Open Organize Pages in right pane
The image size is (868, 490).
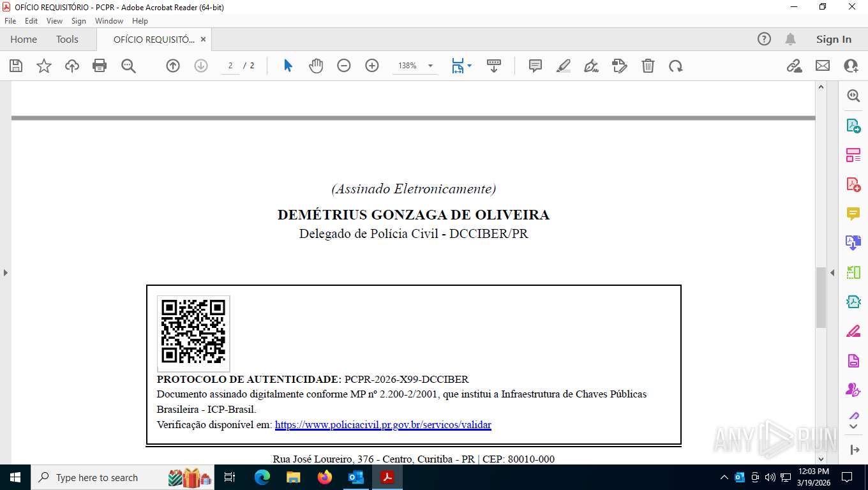coord(853,155)
